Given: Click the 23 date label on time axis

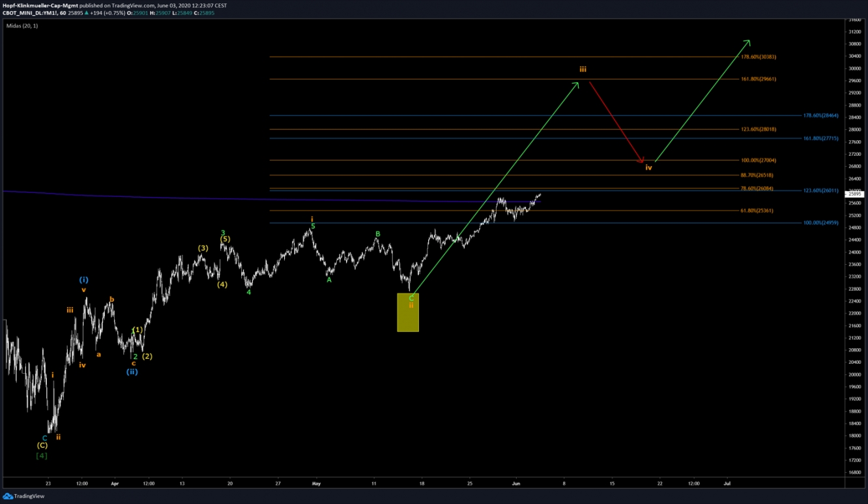Looking at the screenshot, I should pos(48,484).
